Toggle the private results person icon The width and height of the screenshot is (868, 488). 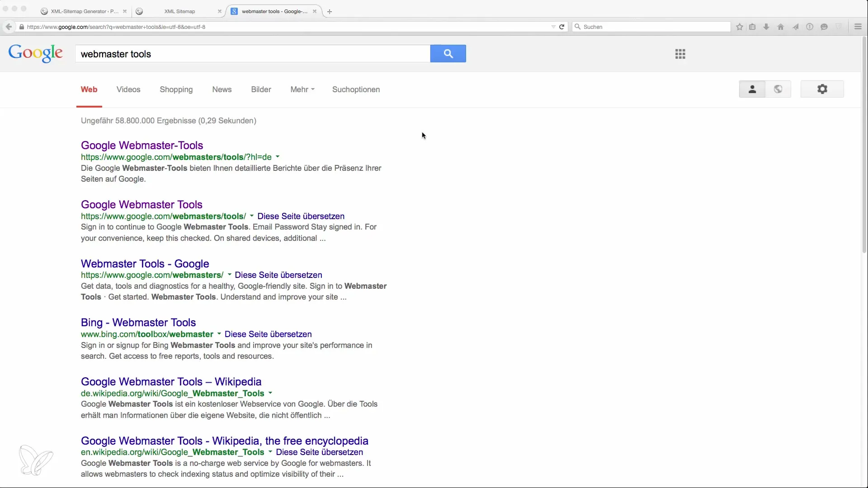click(x=752, y=89)
